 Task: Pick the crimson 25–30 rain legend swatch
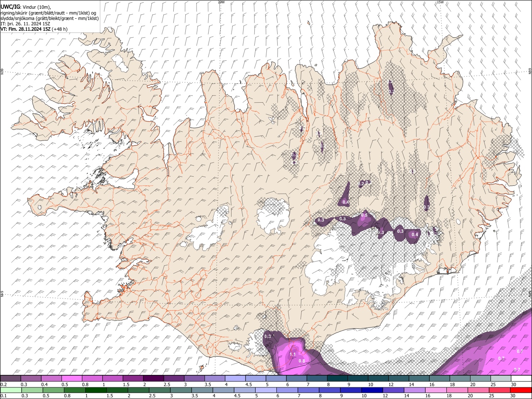tap(500, 390)
